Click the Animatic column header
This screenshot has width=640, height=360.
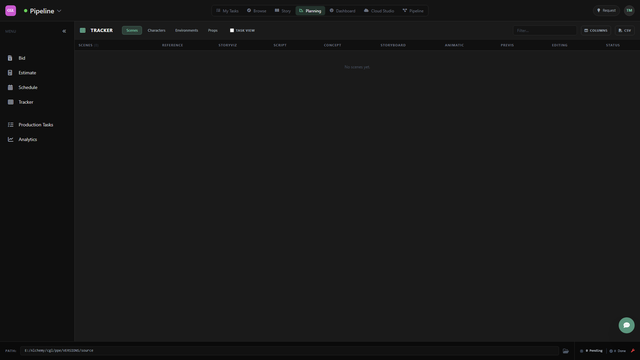454,45
